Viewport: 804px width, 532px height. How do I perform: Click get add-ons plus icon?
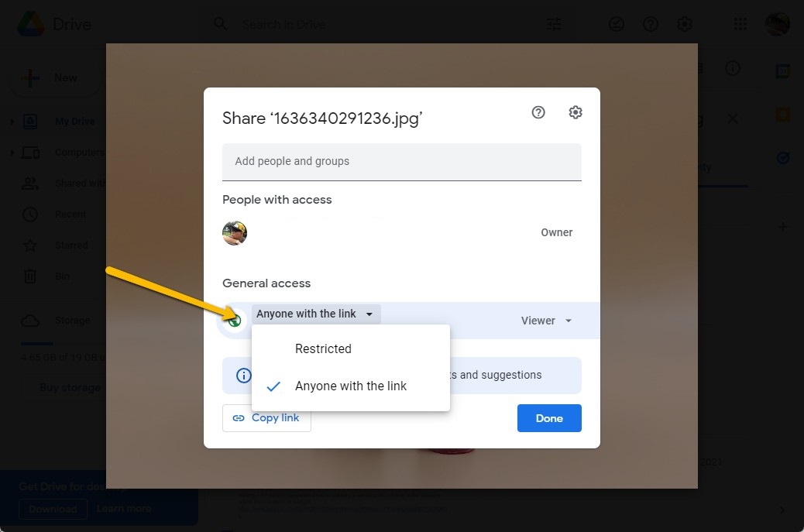tap(782, 227)
